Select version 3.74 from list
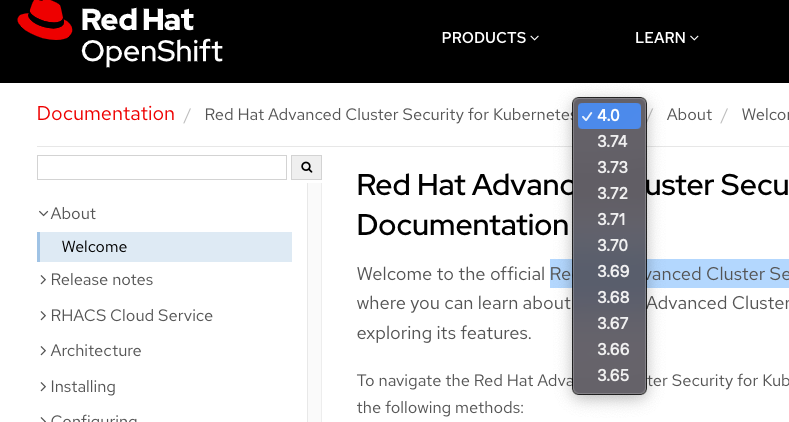The width and height of the screenshot is (789, 422). pyautogui.click(x=612, y=141)
